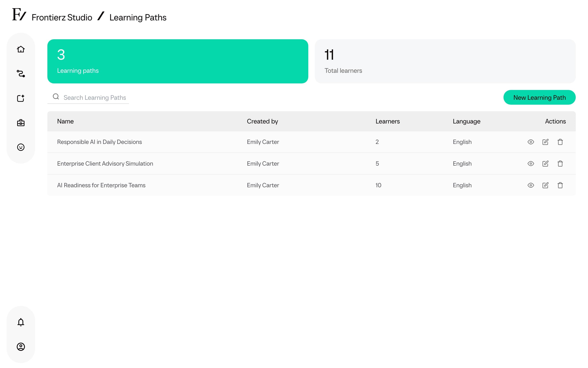Click the Frontierz F logo
Image resolution: width=588 pixels, height=368 pixels.
click(19, 15)
